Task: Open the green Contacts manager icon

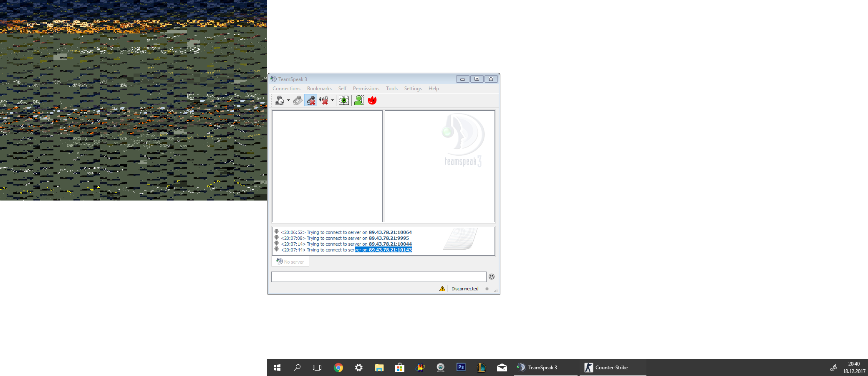Action: (359, 100)
